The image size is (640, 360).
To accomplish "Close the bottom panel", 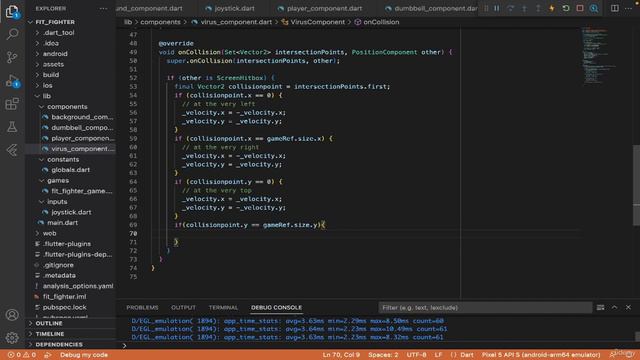I will click(628, 307).
